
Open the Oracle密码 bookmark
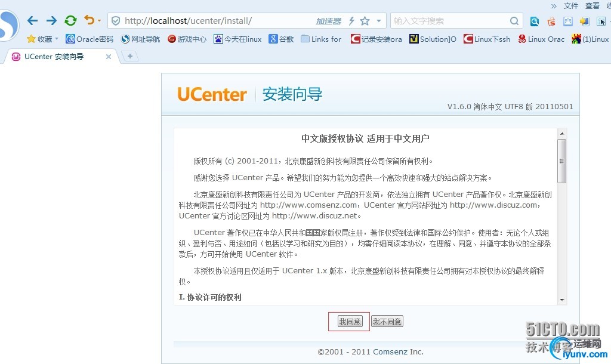[90, 39]
